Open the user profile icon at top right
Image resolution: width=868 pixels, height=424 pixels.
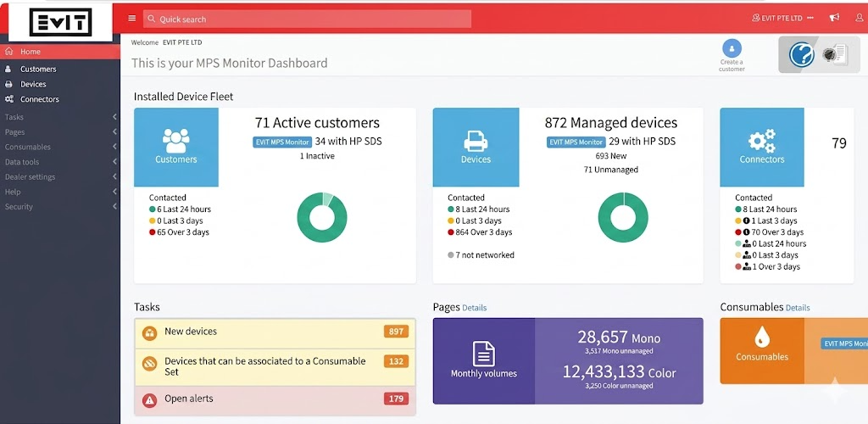coord(860,18)
